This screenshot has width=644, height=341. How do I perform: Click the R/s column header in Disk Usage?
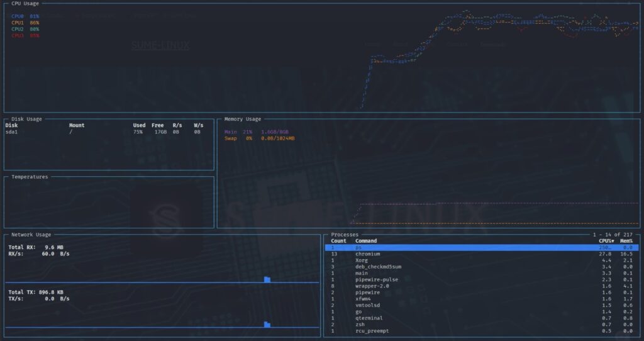pyautogui.click(x=177, y=125)
